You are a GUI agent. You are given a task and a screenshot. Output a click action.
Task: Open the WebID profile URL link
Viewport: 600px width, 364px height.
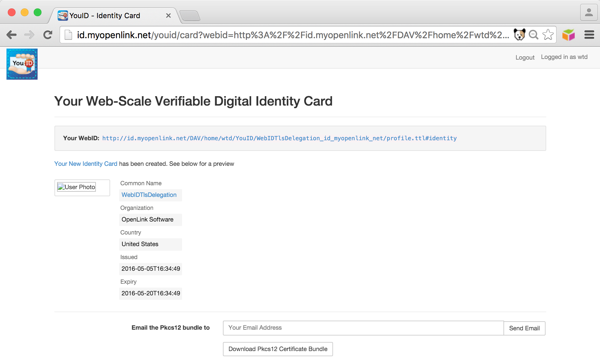click(x=279, y=138)
